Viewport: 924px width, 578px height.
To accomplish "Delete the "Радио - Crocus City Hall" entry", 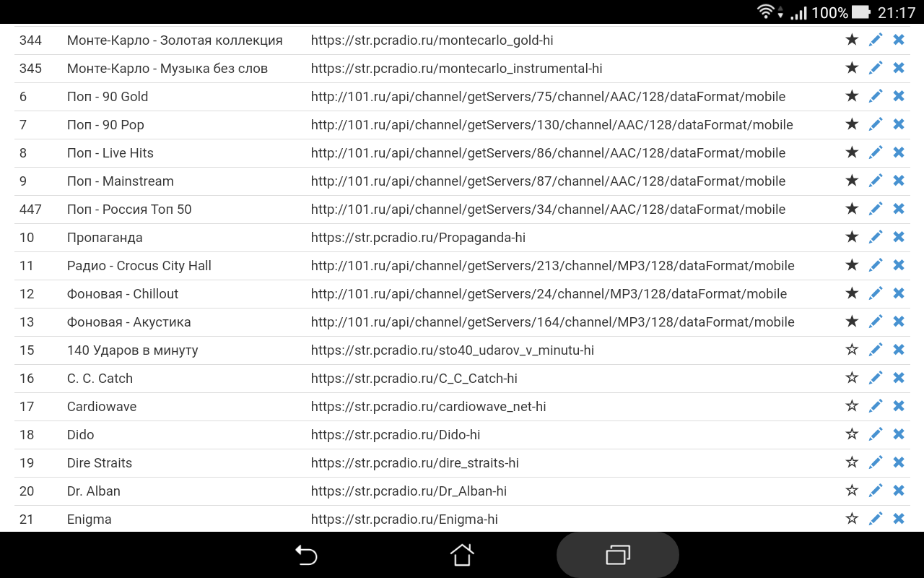I will [x=899, y=264].
